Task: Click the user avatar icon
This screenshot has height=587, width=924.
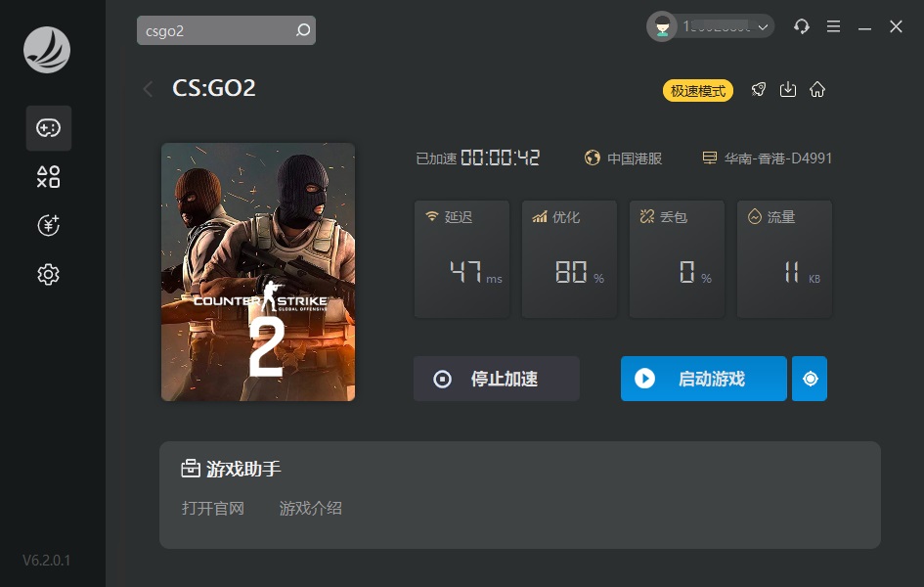Action: click(x=662, y=27)
